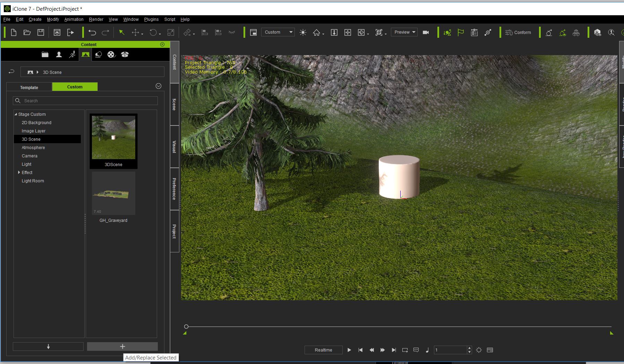The height and width of the screenshot is (364, 624).
Task: Click the camcorder camera icon
Action: [x=426, y=33]
